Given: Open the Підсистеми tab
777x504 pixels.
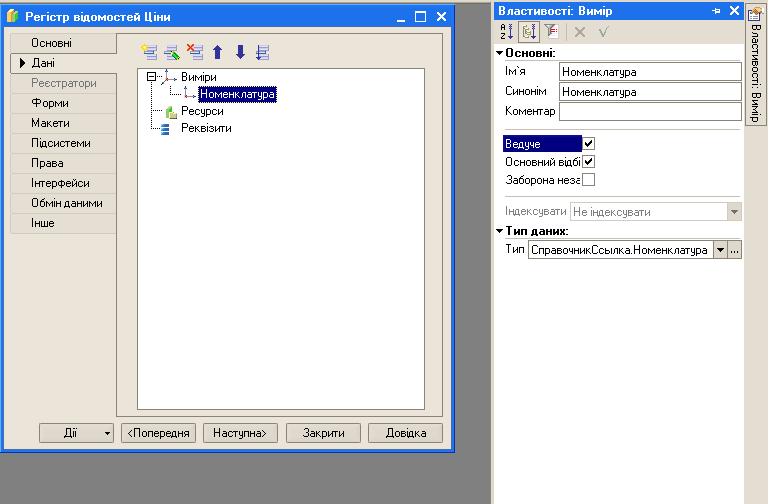Looking at the screenshot, I should [63, 143].
